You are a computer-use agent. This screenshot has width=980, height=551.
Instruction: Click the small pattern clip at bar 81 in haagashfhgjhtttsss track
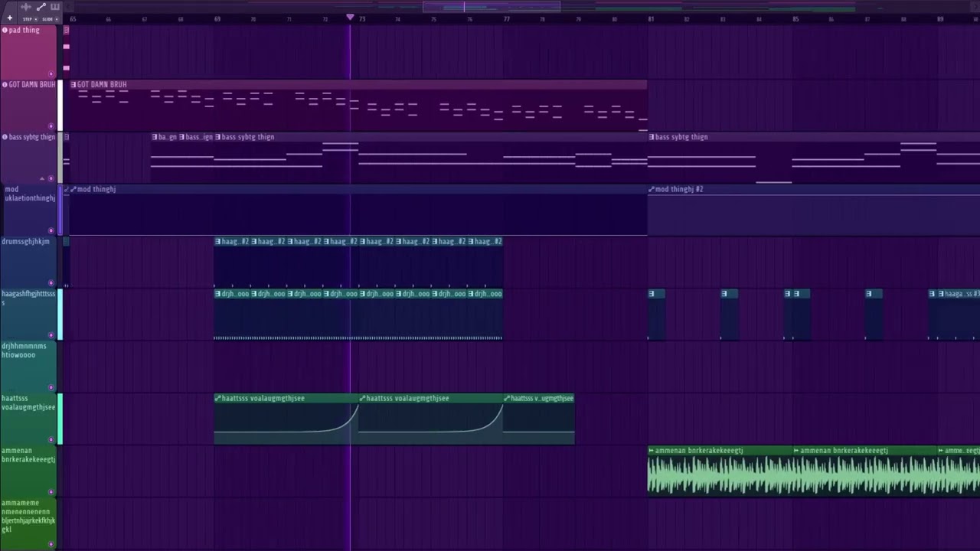point(656,315)
